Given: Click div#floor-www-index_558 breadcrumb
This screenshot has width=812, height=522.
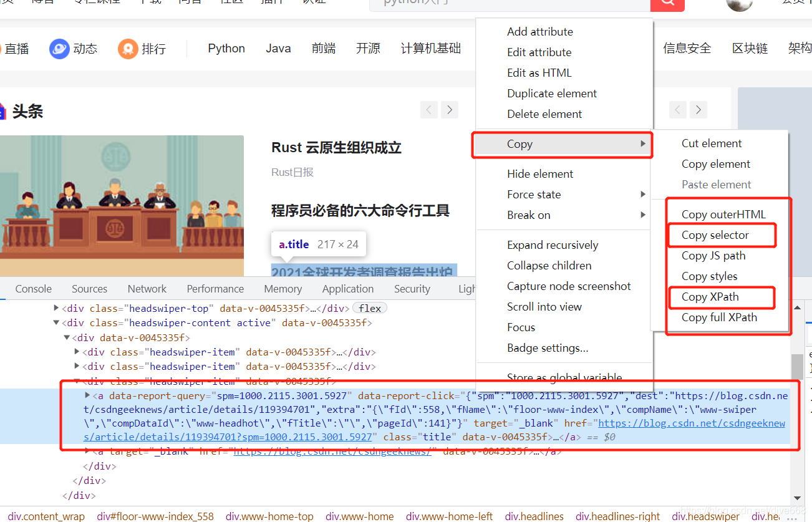Looking at the screenshot, I should click(x=155, y=516).
